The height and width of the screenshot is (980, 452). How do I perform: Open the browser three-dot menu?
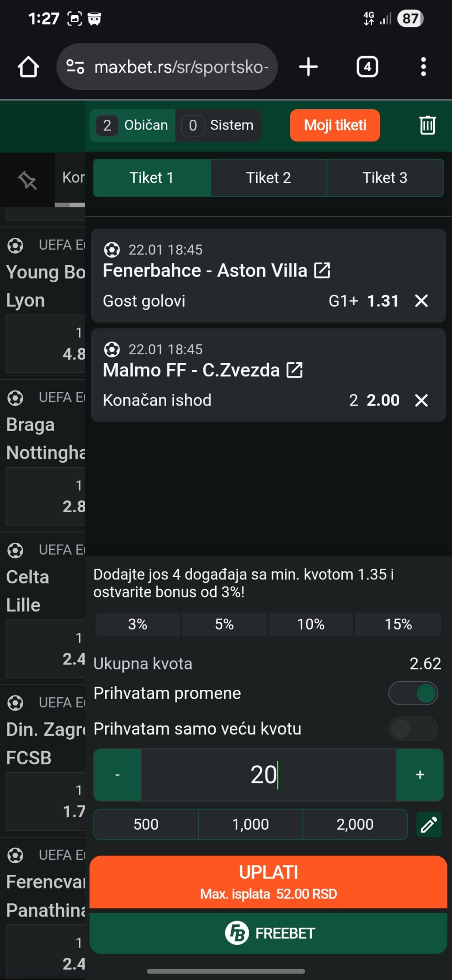(x=423, y=67)
